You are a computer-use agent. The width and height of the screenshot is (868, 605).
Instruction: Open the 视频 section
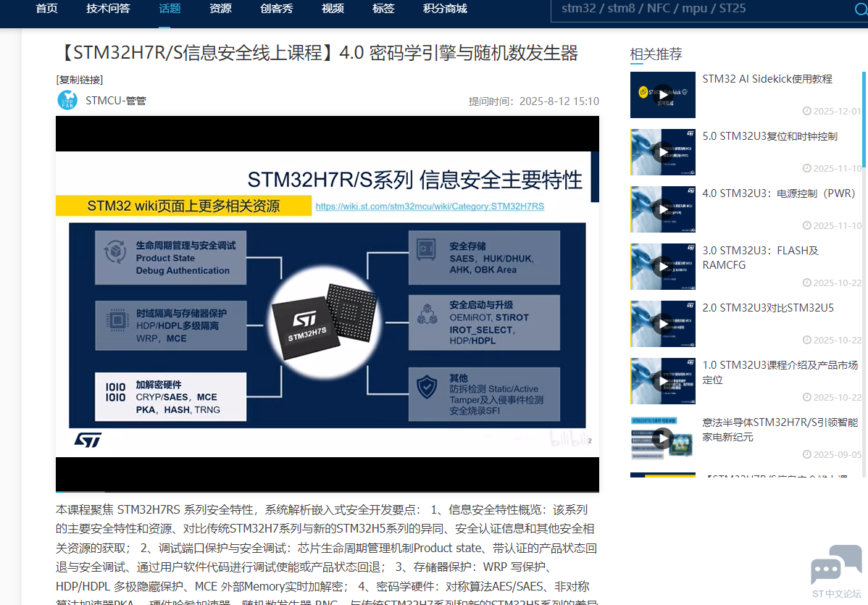coord(332,9)
